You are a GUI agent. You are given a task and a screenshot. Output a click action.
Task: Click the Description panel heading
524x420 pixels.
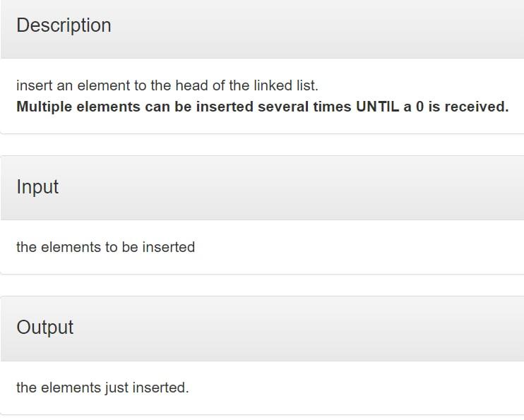click(64, 25)
